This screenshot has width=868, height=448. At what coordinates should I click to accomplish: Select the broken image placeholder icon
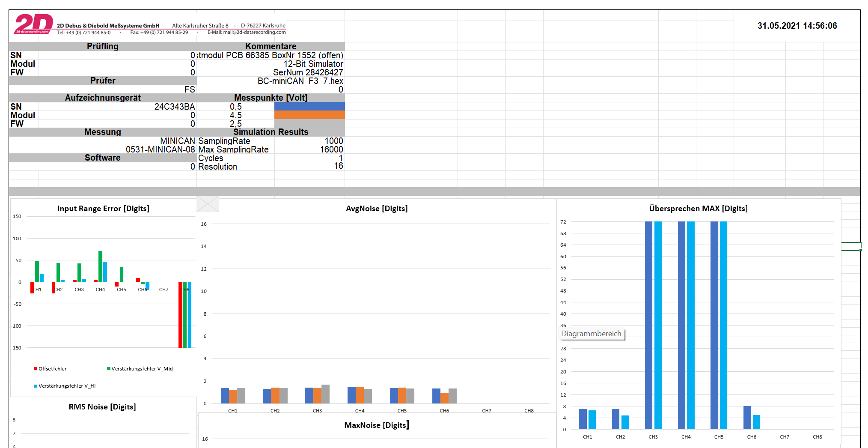pyautogui.click(x=208, y=204)
